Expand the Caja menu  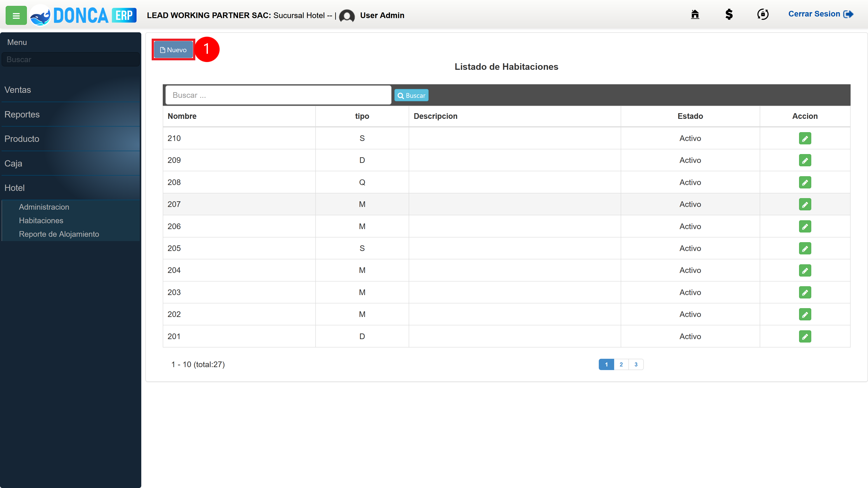pyautogui.click(x=71, y=163)
